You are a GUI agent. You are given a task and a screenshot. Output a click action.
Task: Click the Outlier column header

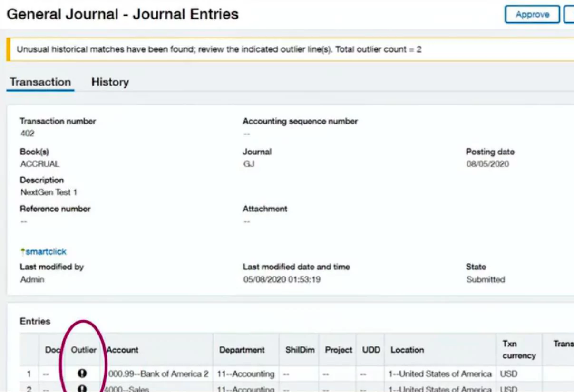pos(84,350)
